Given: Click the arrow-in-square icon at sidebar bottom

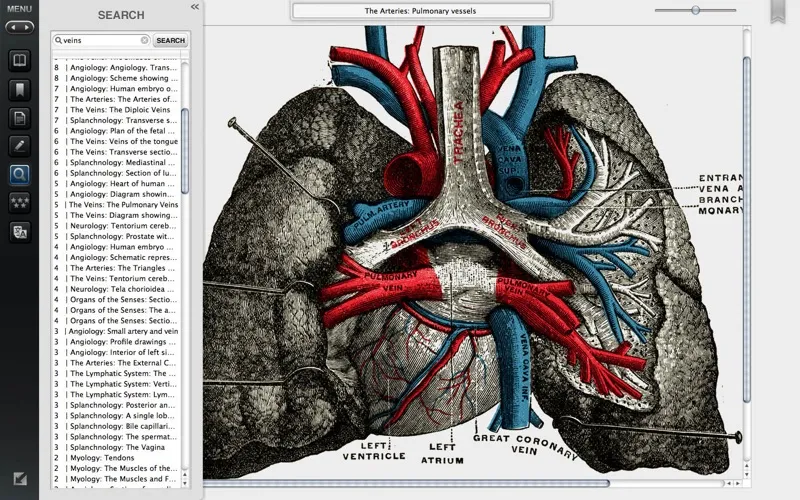Looking at the screenshot, I should click(19, 479).
